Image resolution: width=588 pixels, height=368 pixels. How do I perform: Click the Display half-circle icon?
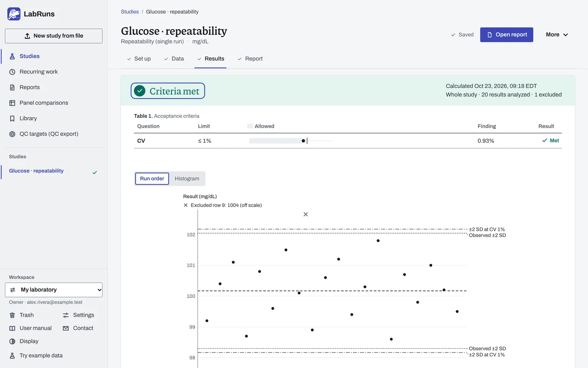click(x=12, y=341)
